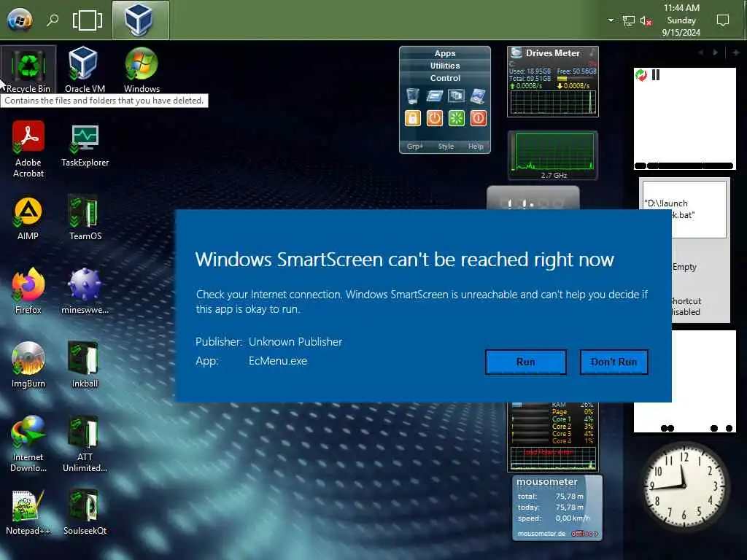The width and height of the screenshot is (747, 560).
Task: Click Run in SmartScreen dialog
Action: tap(525, 362)
